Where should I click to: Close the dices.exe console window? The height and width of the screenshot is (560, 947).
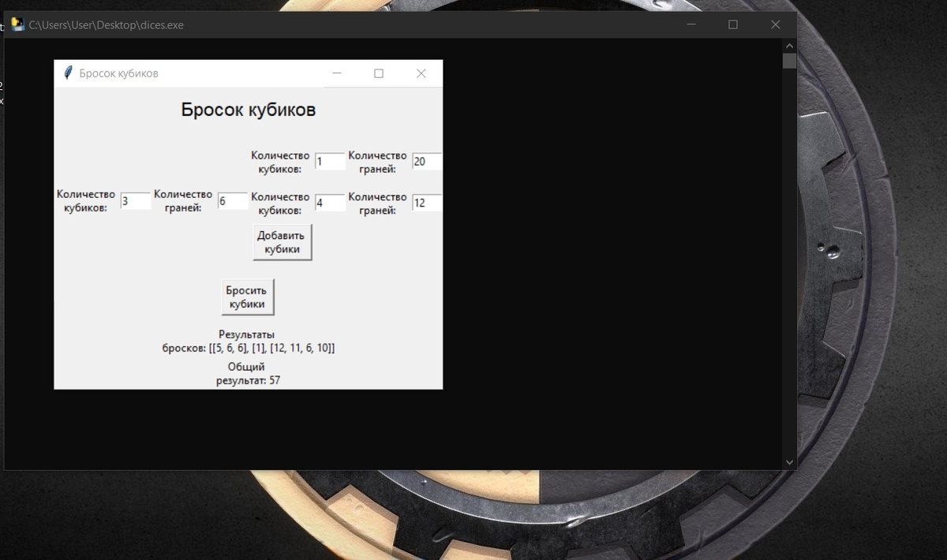pos(776,24)
